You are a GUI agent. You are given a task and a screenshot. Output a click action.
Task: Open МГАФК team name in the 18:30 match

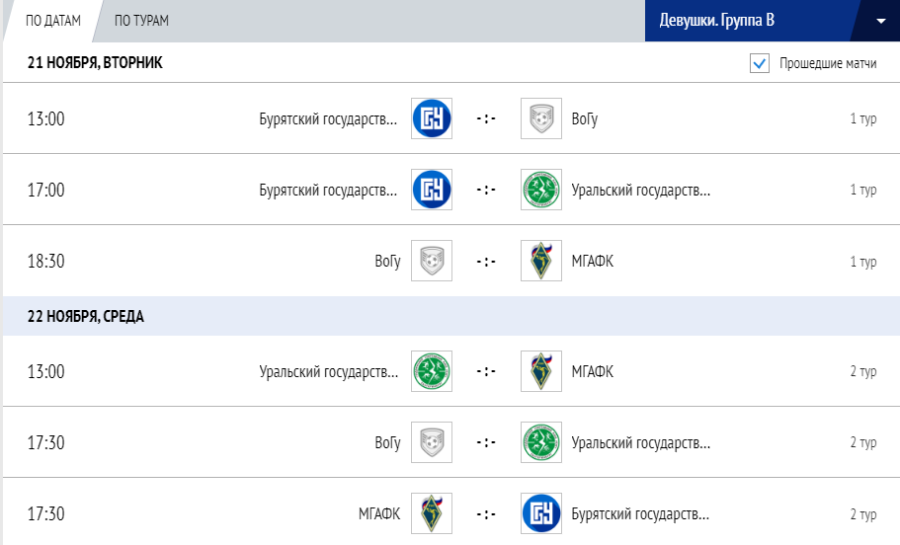click(x=592, y=261)
